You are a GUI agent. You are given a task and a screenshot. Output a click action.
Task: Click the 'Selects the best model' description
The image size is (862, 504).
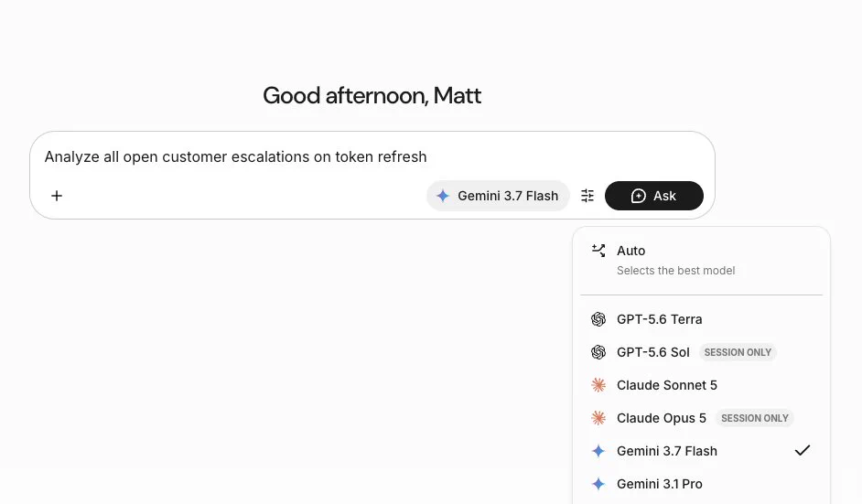[x=675, y=271]
